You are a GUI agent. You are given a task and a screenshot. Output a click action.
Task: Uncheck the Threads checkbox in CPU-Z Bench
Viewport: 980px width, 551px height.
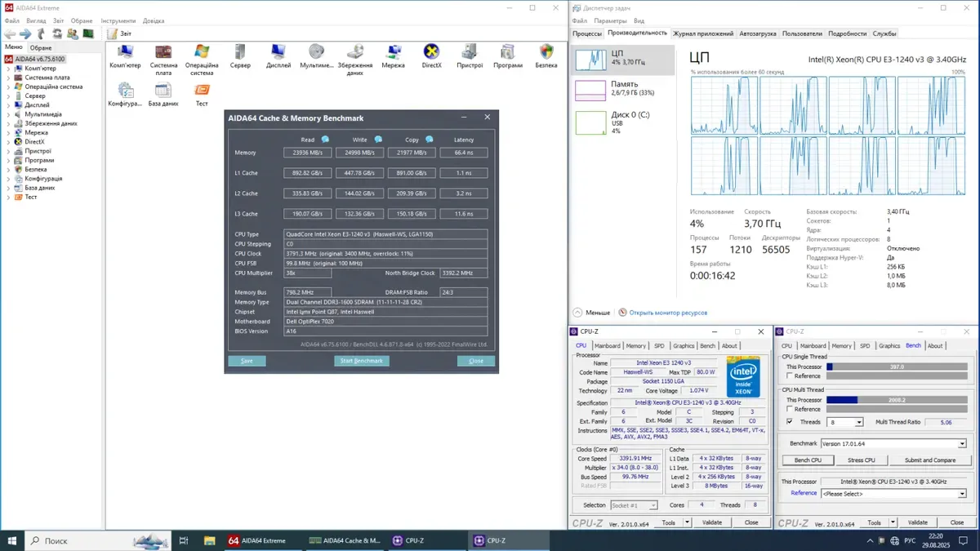789,422
